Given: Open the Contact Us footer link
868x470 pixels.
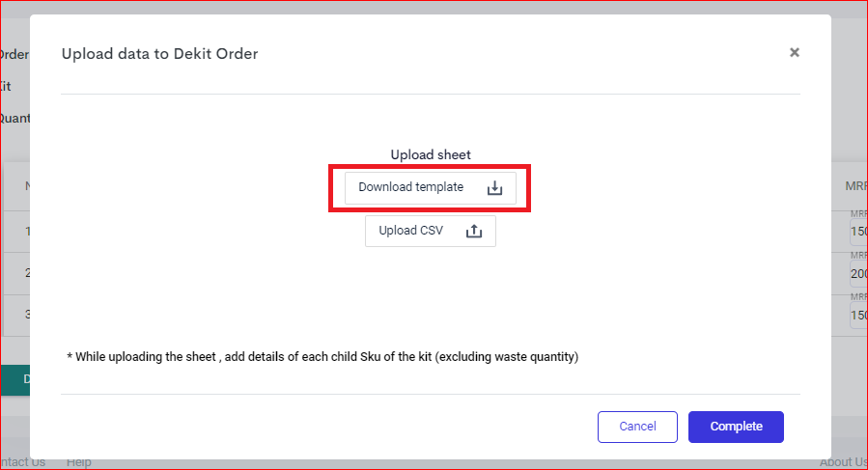Looking at the screenshot, I should 22,462.
